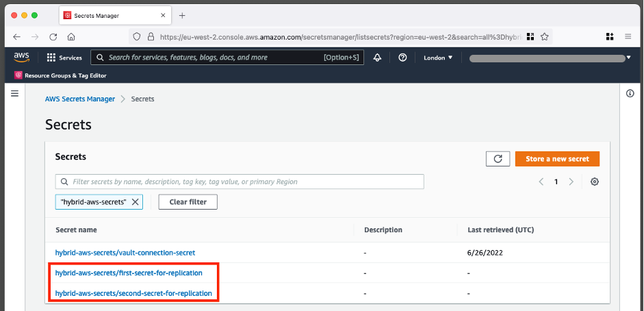Click the Secrets breadcrumb text

coord(142,99)
